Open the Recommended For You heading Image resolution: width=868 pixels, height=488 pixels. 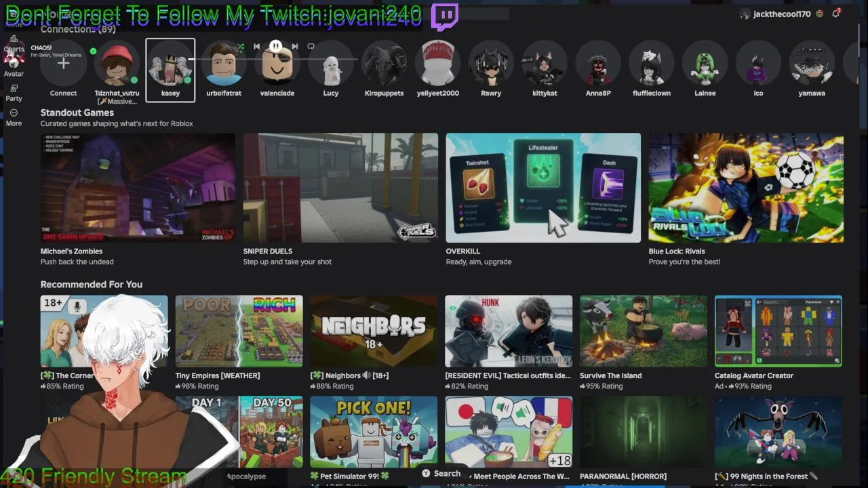pos(92,285)
